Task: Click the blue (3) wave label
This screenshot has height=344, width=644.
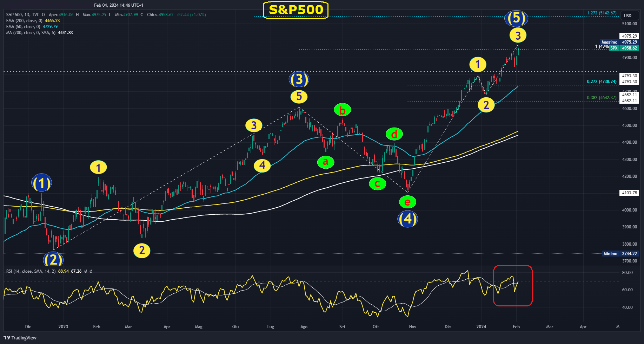Action: click(x=299, y=79)
